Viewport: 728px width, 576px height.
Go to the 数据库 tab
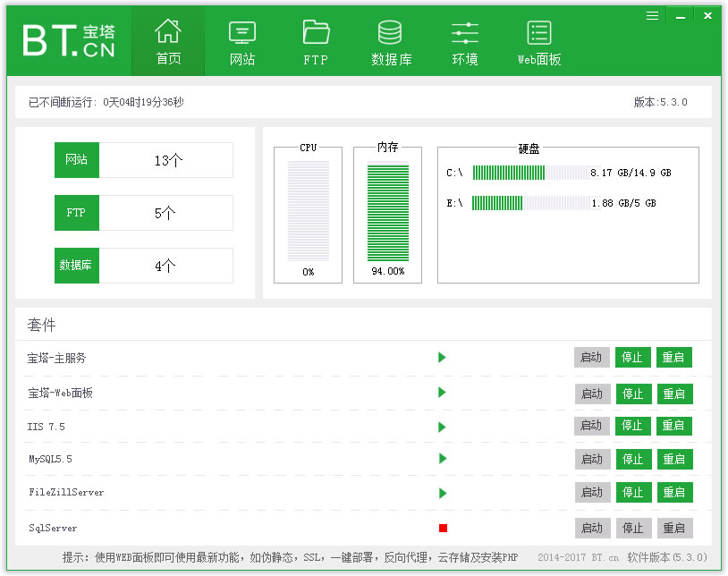tap(391, 43)
